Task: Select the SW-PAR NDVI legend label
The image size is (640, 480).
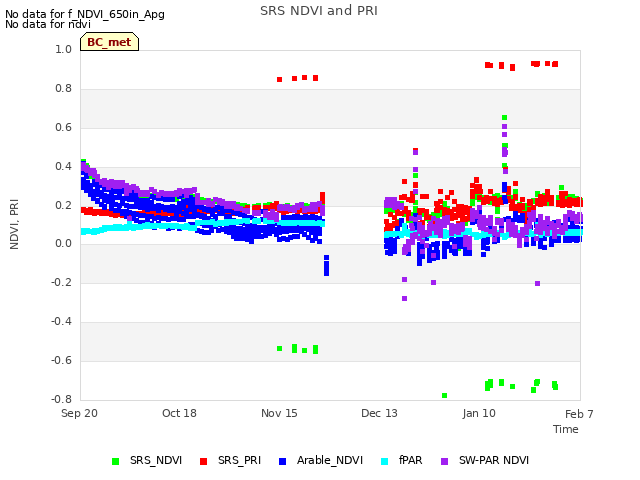Action: click(494, 460)
